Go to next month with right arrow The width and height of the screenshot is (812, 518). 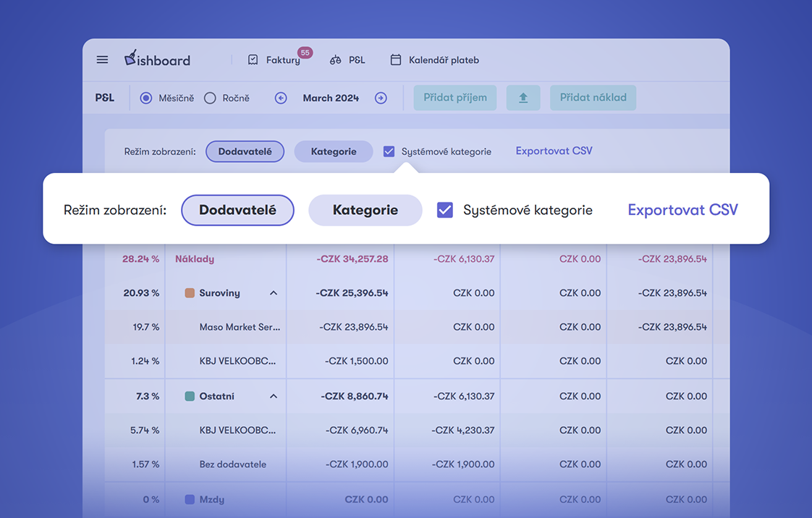[x=381, y=98]
